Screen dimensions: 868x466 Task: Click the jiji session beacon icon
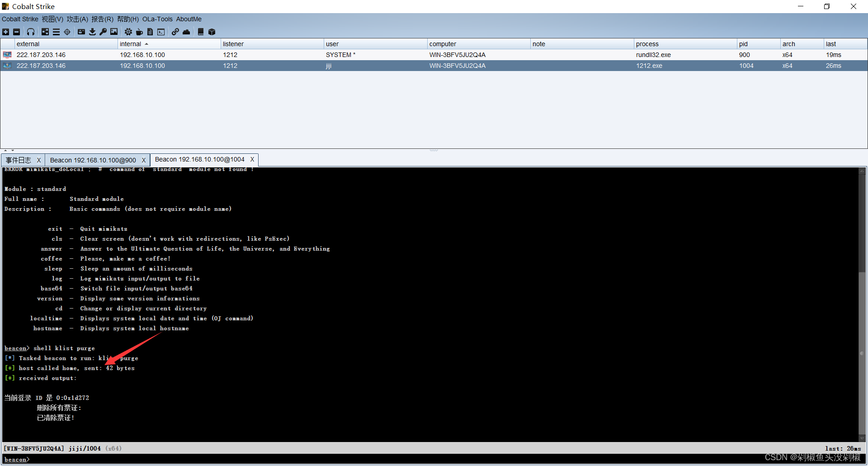7,66
